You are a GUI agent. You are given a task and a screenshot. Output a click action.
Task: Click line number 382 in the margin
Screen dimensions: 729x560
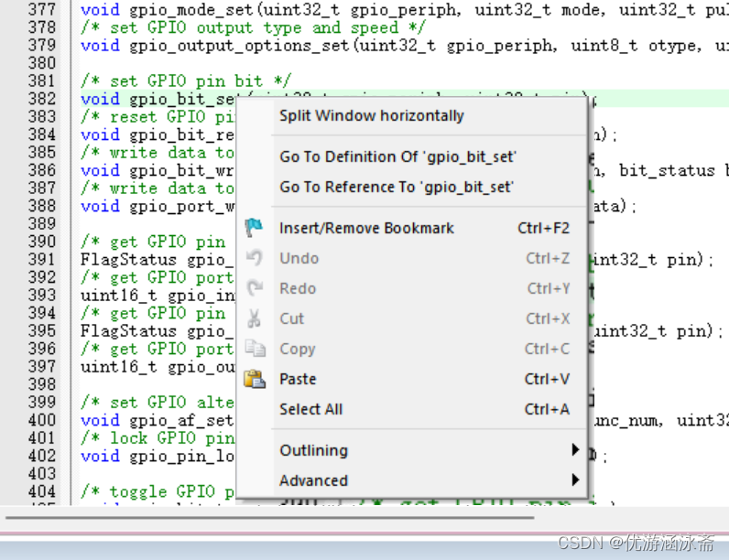pyautogui.click(x=42, y=99)
